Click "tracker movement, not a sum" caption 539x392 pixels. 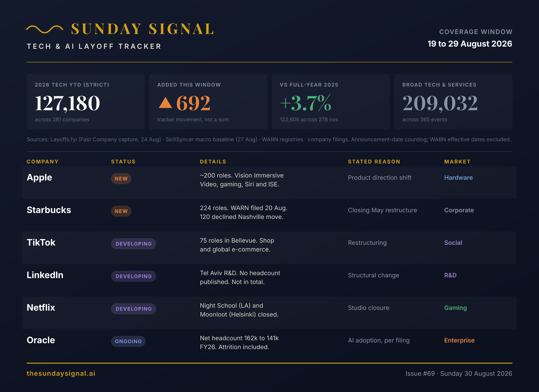coord(193,119)
